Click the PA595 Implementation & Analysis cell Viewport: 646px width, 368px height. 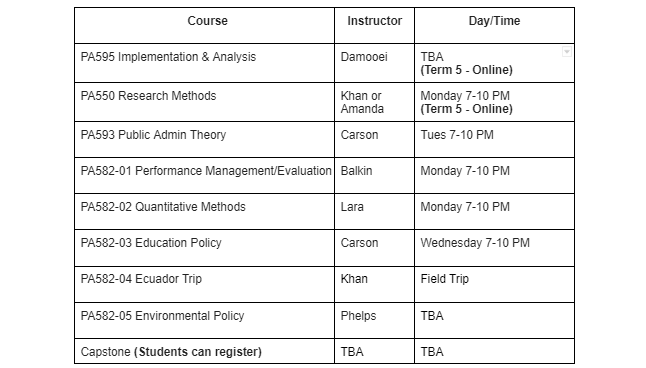click(204, 63)
